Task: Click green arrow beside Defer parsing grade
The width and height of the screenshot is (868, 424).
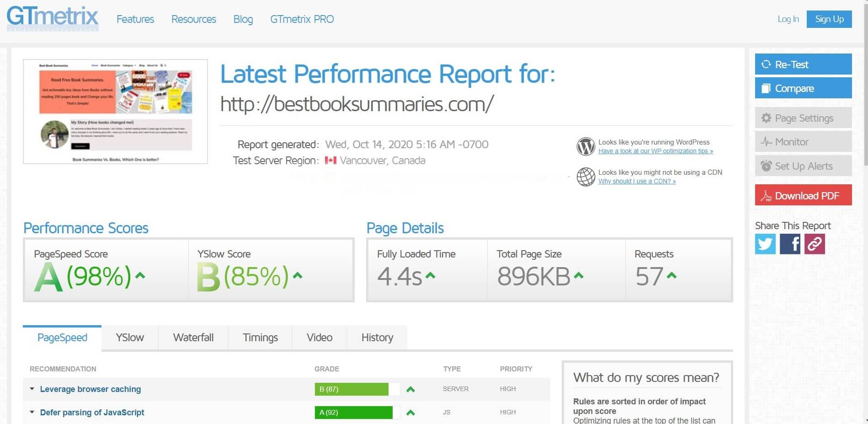Action: [410, 413]
